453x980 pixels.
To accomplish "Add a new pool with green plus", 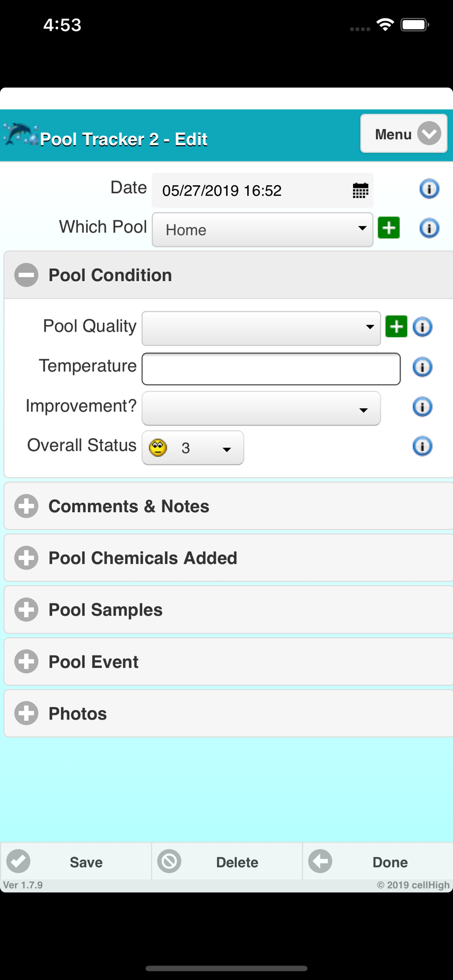I will 389,228.
